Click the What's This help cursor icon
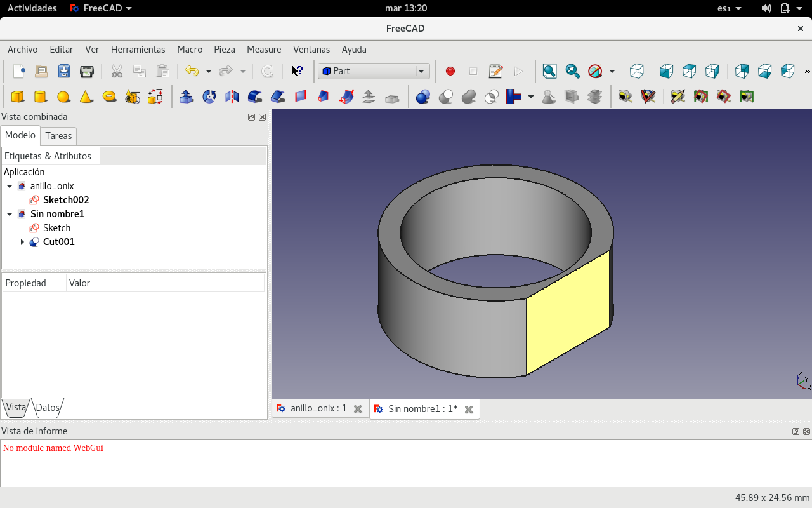Image resolution: width=812 pixels, height=508 pixels. click(x=297, y=71)
